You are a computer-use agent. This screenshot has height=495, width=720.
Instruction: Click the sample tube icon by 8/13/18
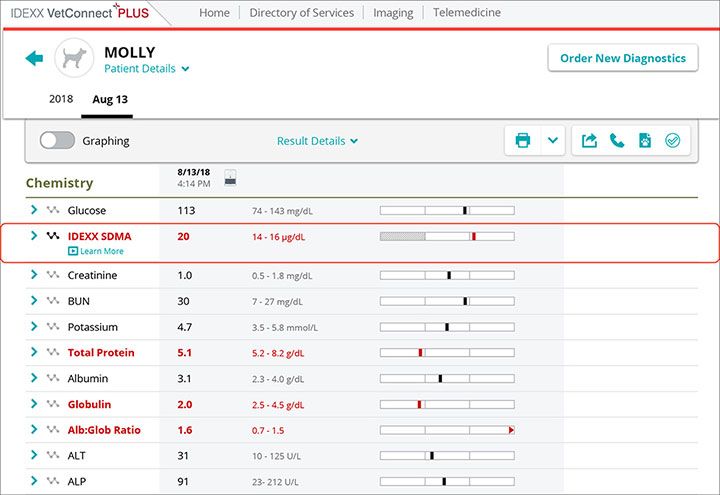(230, 177)
